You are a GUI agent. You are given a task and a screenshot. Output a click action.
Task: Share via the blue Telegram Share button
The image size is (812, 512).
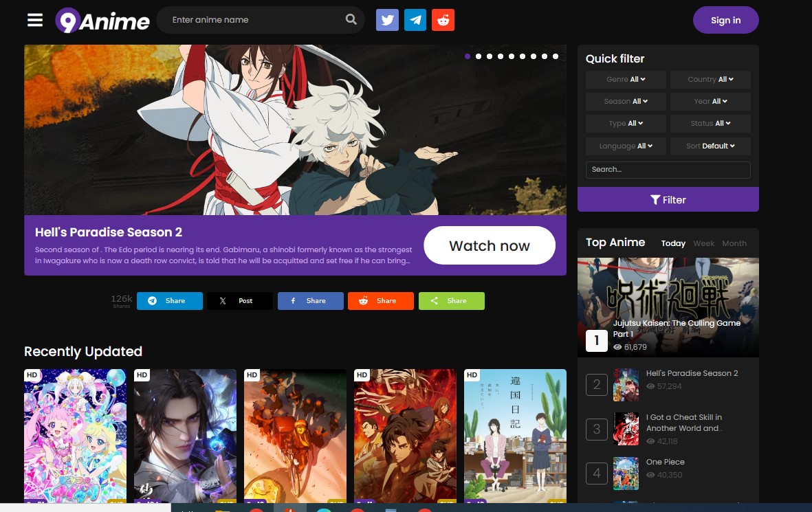[x=169, y=301]
